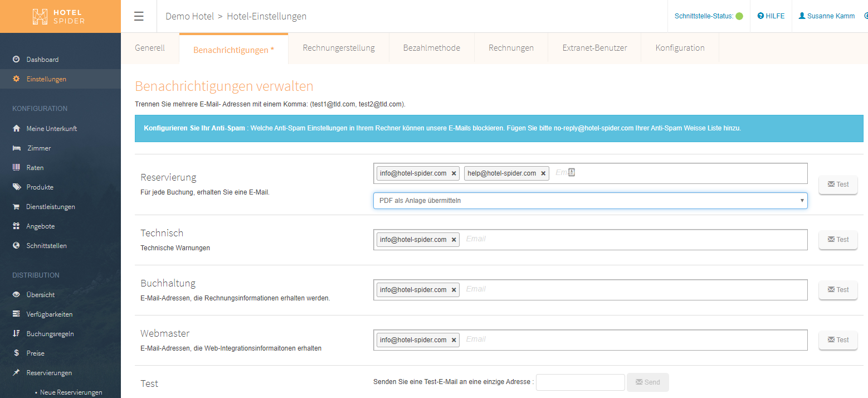Remove info@hotel-spider.com from Reservierung
The height and width of the screenshot is (398, 868).
453,173
